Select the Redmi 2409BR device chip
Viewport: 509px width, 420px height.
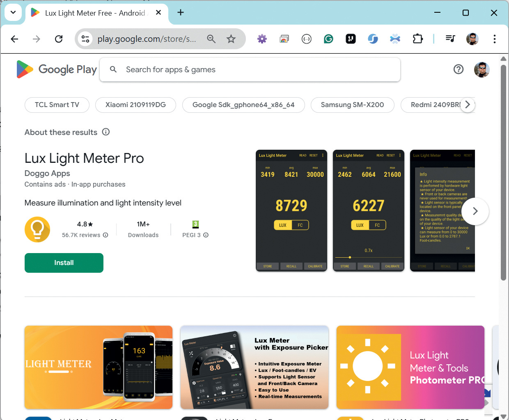(436, 105)
